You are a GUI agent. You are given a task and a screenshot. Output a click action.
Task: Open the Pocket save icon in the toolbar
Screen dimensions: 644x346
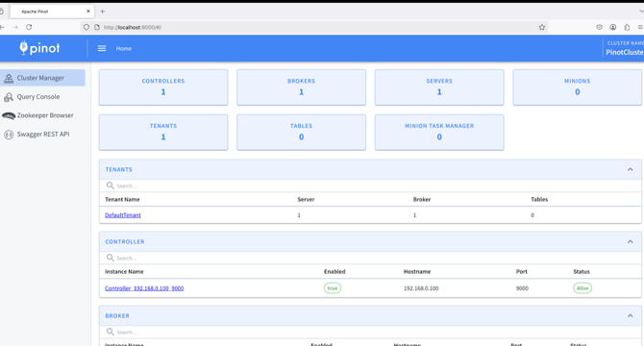(x=599, y=27)
